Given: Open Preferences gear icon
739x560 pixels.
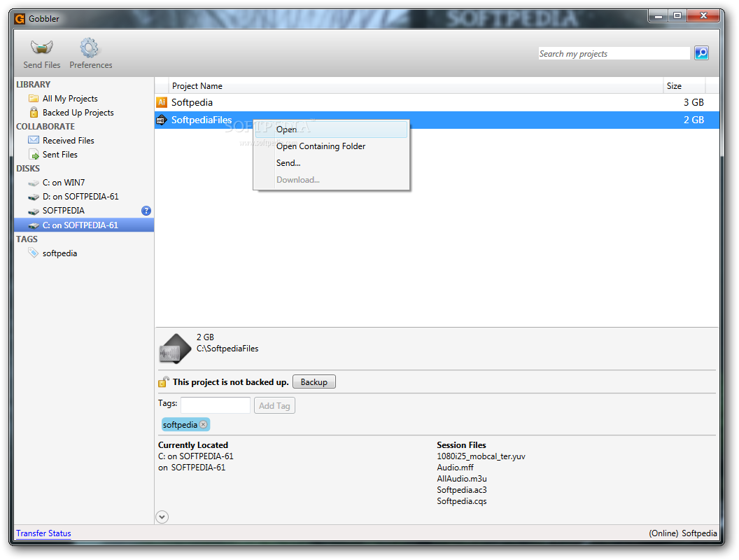Looking at the screenshot, I should [89, 48].
